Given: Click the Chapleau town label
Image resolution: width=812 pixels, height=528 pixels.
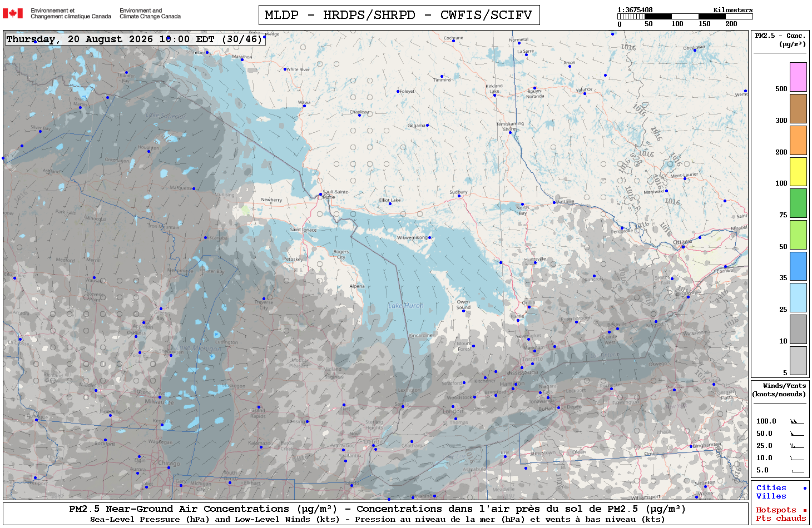Looking at the screenshot, I should pyautogui.click(x=359, y=112).
